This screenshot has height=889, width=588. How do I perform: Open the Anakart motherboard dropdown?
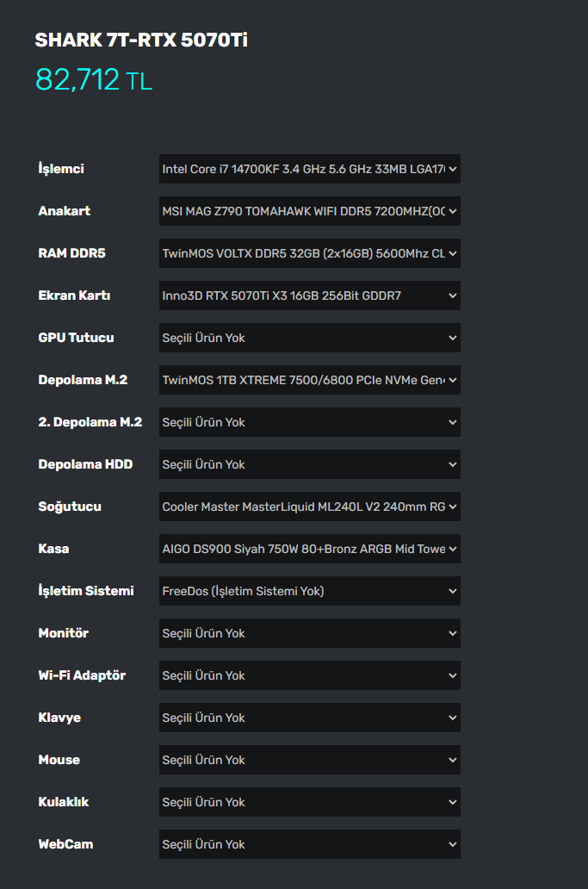(309, 211)
